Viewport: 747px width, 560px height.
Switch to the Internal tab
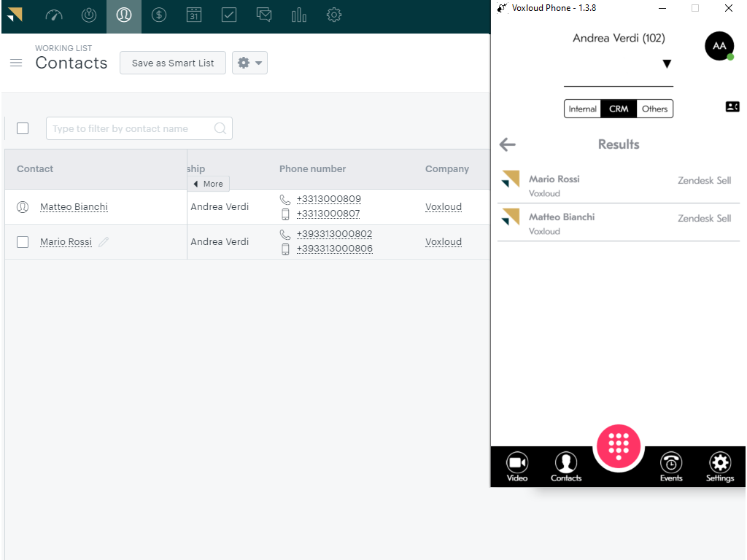[x=582, y=109]
